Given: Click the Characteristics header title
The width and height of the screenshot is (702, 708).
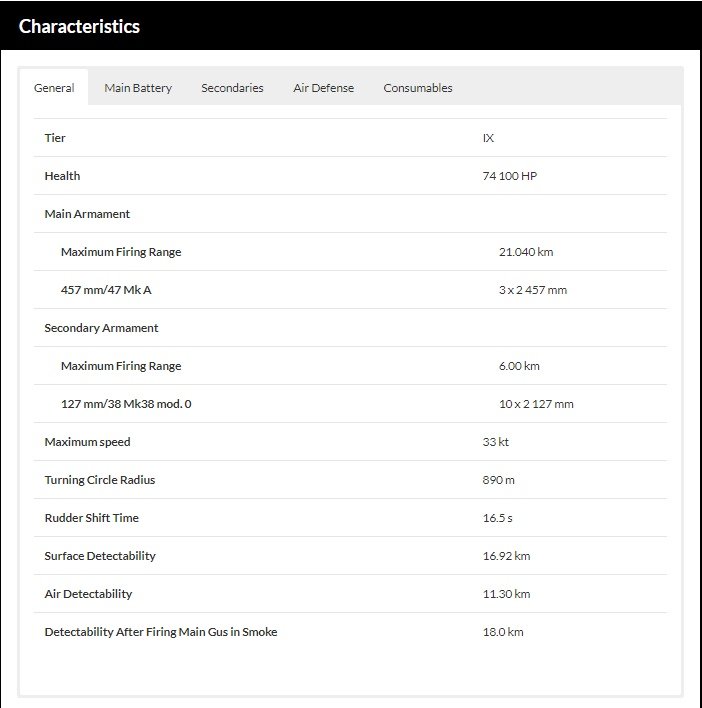Looking at the screenshot, I should tap(79, 26).
